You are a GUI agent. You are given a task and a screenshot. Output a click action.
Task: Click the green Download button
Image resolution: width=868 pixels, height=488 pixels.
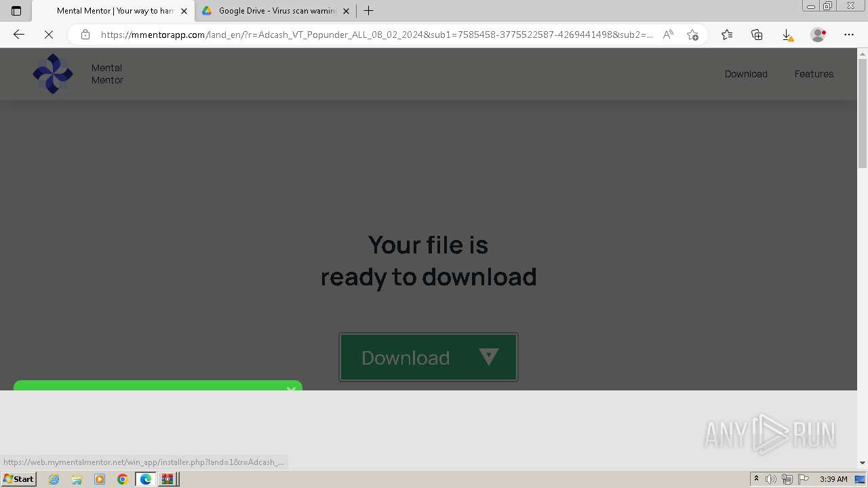point(429,357)
